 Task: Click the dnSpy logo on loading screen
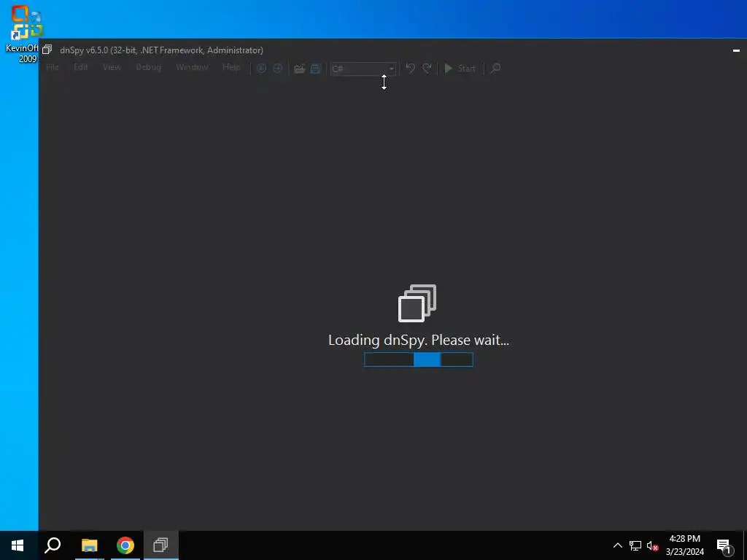(417, 303)
